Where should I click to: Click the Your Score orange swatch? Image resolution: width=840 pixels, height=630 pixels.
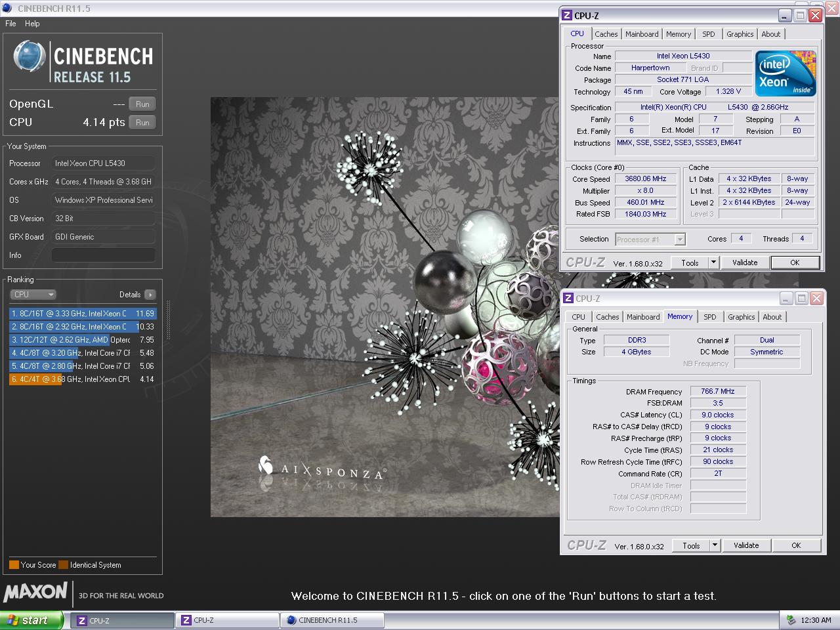tap(14, 565)
